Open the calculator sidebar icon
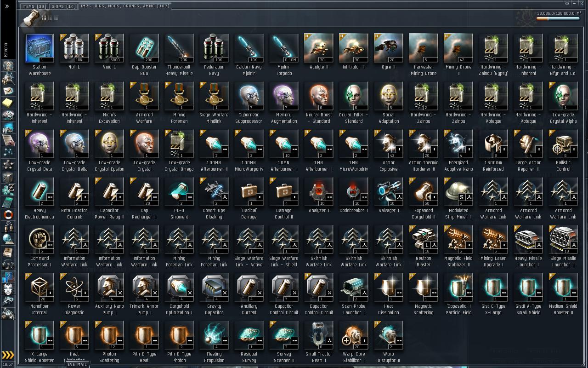The width and height of the screenshot is (588, 368). point(8,202)
